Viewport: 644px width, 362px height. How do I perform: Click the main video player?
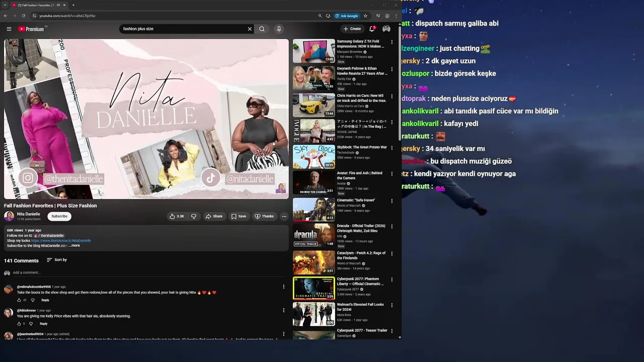pyautogui.click(x=146, y=119)
